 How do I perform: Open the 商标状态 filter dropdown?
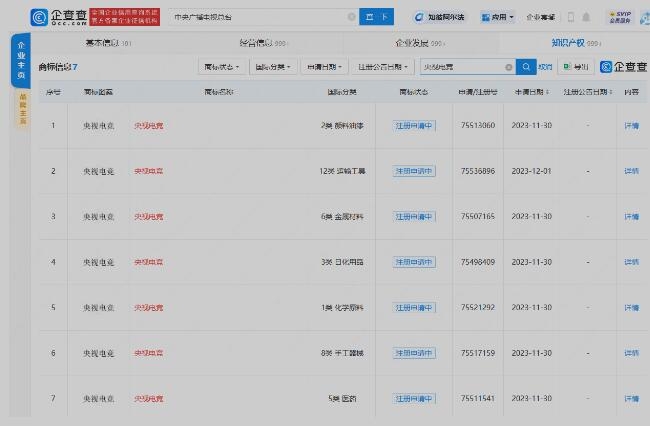coord(222,67)
